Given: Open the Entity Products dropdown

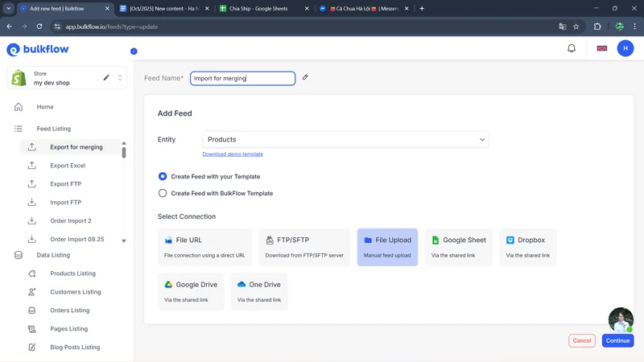Looking at the screenshot, I should (345, 139).
